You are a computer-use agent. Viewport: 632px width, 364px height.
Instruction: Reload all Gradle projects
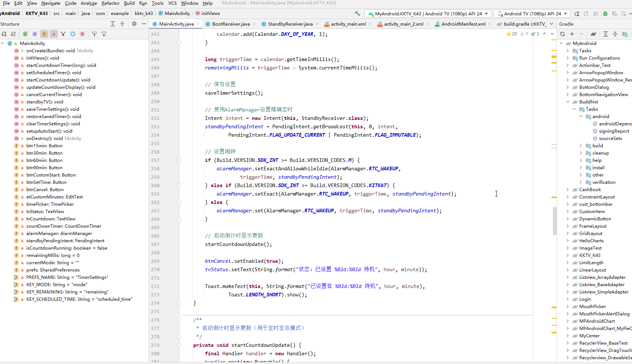click(x=562, y=34)
